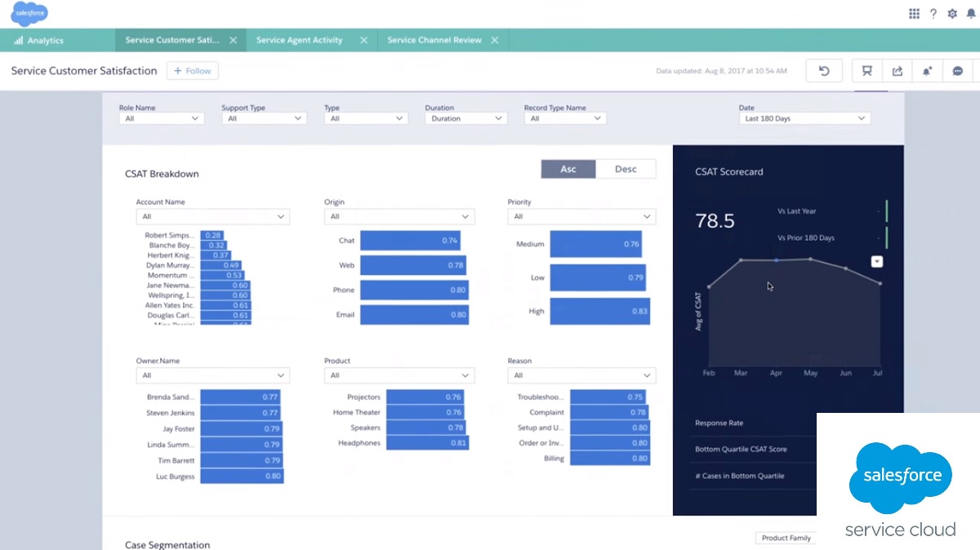The height and width of the screenshot is (550, 980).
Task: Open the Account Name dropdown
Action: (x=212, y=216)
